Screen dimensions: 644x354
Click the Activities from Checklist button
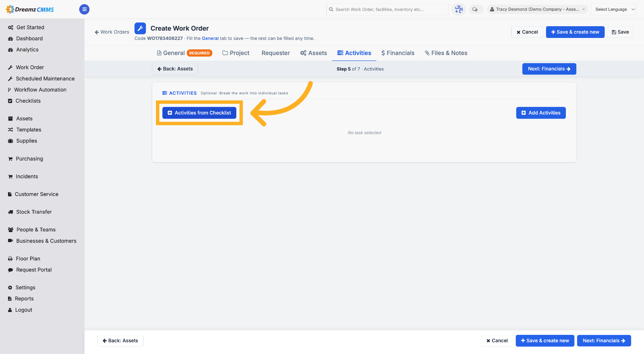tap(199, 113)
